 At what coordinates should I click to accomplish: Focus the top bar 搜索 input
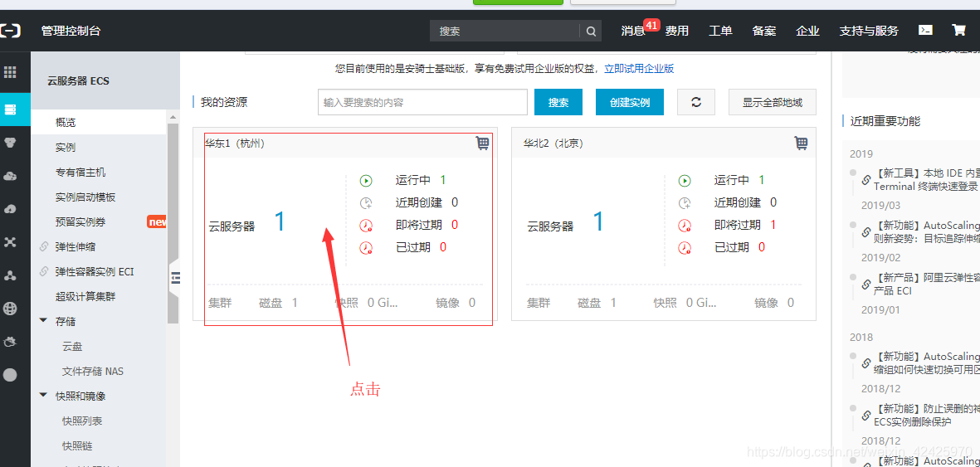click(x=505, y=31)
